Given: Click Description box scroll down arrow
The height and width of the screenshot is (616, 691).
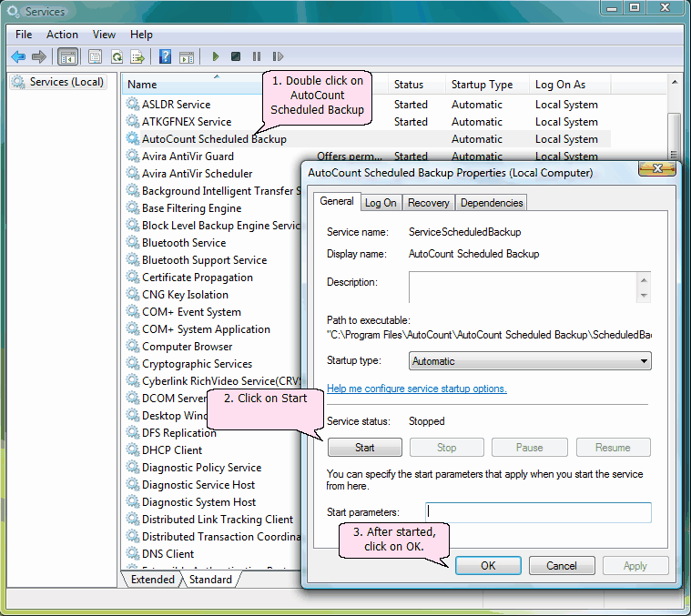Looking at the screenshot, I should click(x=644, y=296).
